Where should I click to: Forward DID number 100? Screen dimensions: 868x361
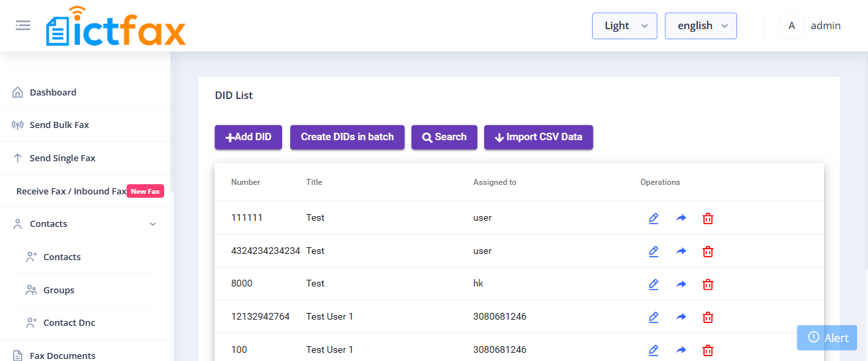(681, 350)
